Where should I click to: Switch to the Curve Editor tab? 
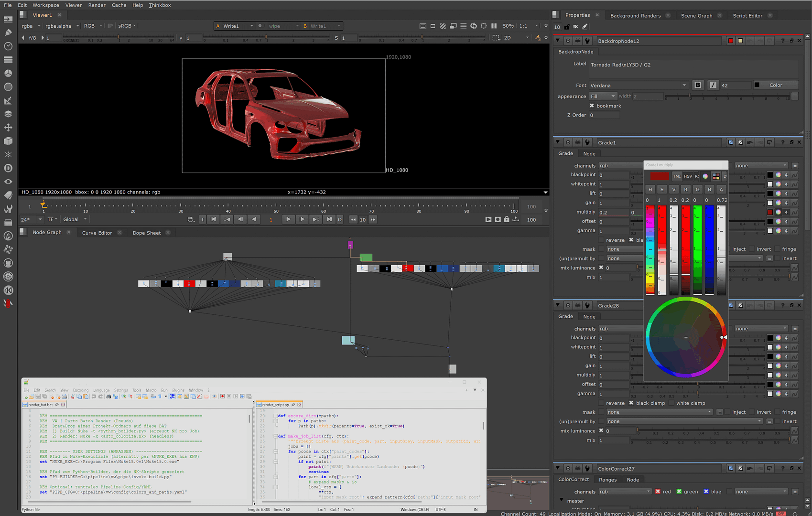97,233
